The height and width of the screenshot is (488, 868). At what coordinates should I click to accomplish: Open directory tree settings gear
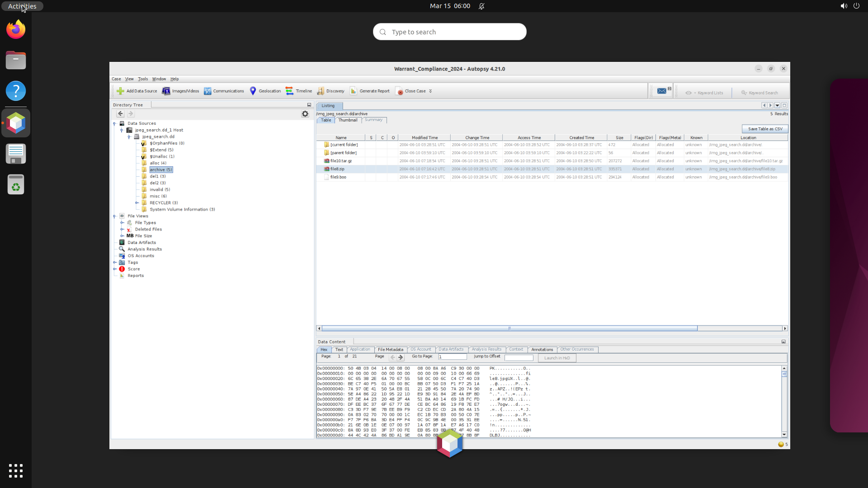[x=305, y=114]
